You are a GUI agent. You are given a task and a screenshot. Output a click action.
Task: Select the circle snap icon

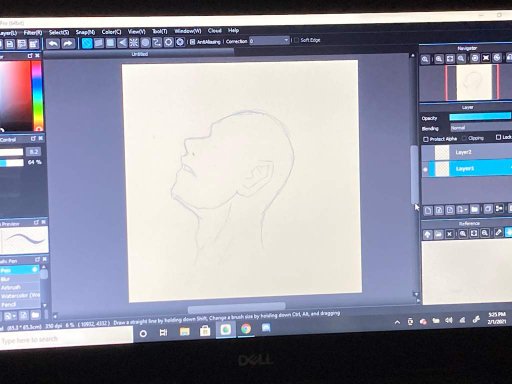(145, 42)
